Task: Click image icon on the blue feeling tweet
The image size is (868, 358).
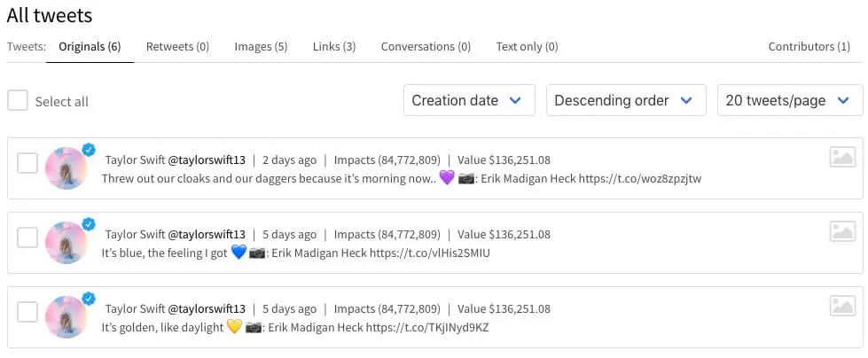Action: 842,232
